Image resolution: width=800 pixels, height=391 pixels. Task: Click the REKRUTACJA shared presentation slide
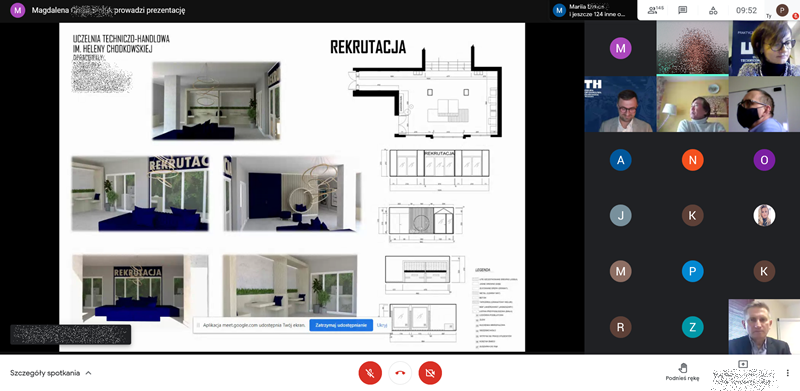coord(292,187)
